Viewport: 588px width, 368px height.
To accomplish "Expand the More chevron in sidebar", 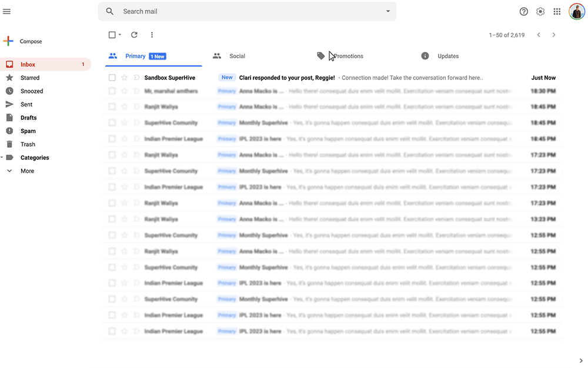I will (9, 171).
